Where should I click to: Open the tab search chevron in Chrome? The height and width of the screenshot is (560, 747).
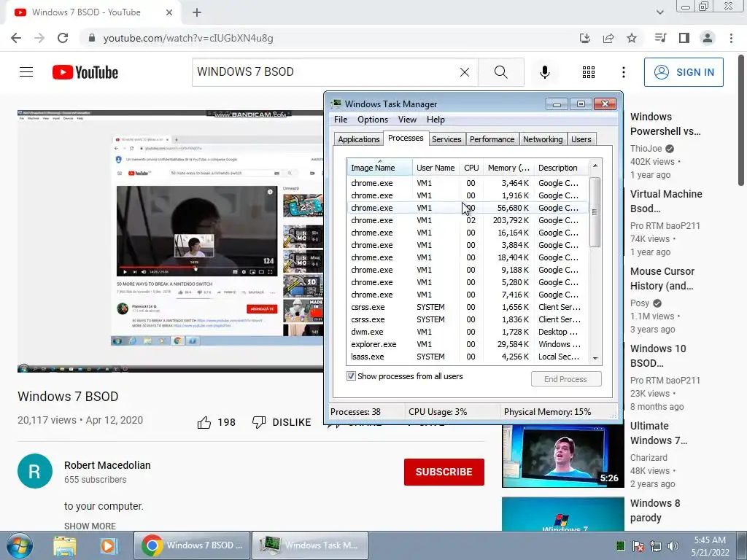click(x=659, y=12)
